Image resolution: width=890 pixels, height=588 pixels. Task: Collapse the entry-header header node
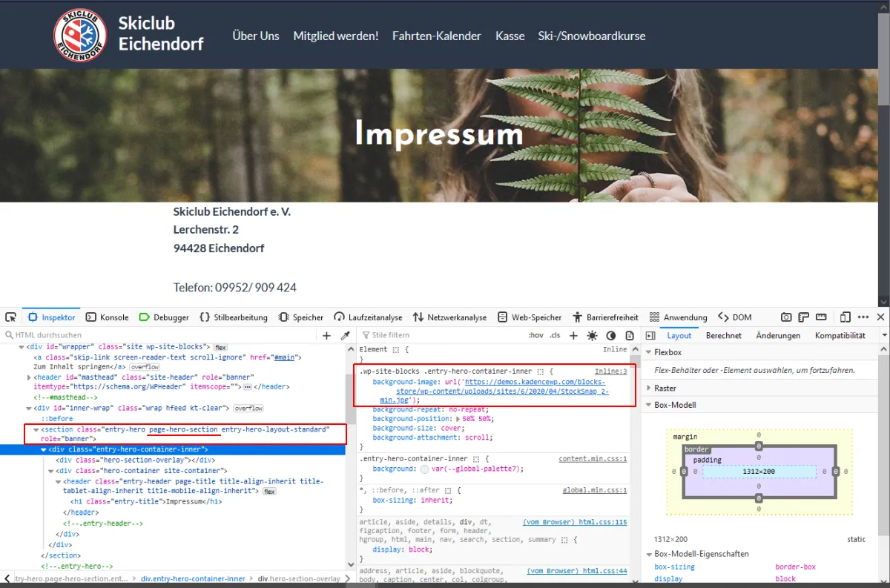click(x=59, y=481)
